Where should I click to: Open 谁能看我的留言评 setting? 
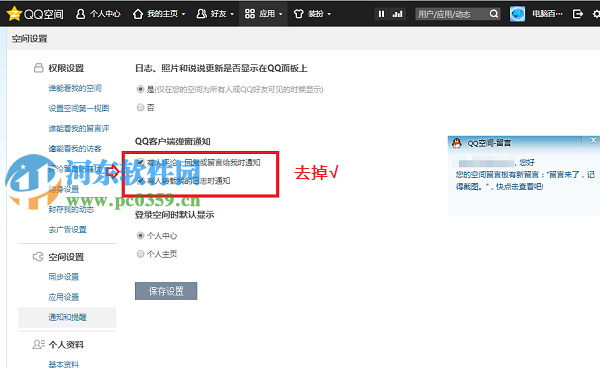79,129
